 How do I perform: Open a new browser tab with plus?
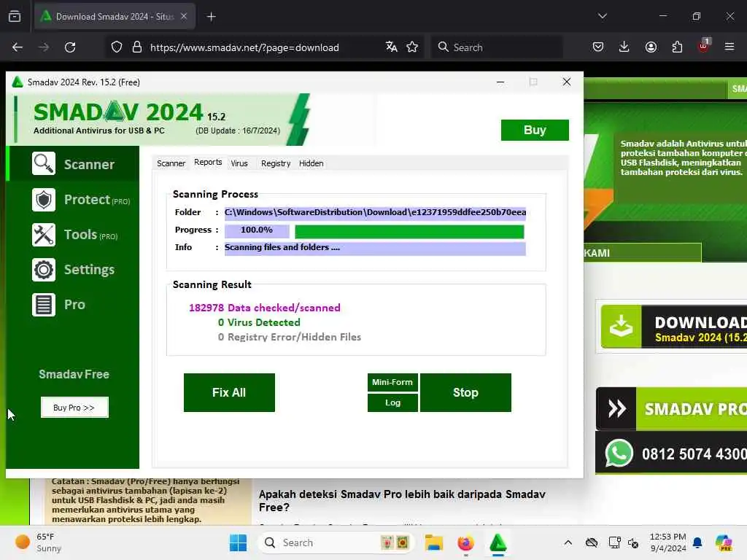211,17
